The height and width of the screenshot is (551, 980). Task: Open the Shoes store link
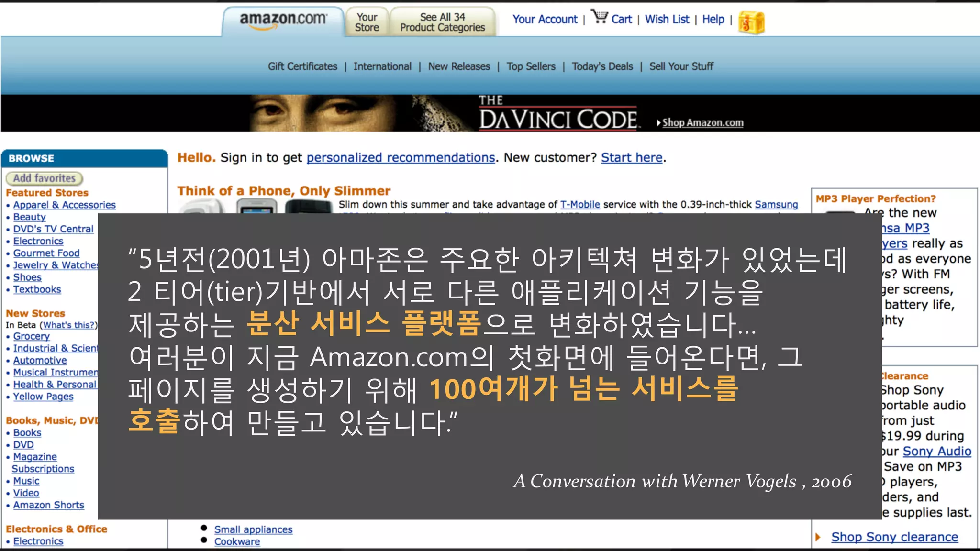pos(27,277)
